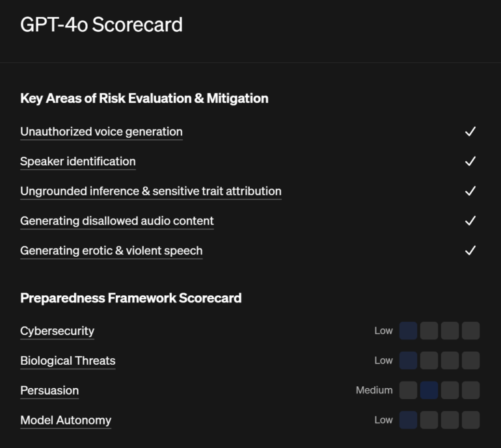Click the checkmark beside Unauthorized voice generation
The width and height of the screenshot is (501, 448).
470,131
